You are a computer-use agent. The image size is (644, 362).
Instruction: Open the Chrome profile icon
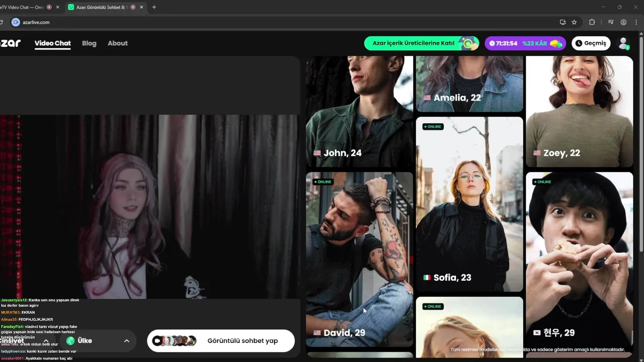623,22
